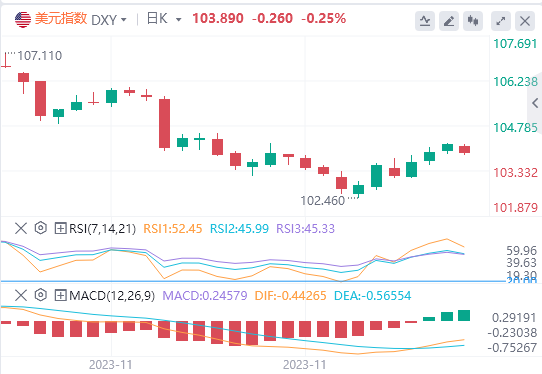Click the MACD axis value -0.23038

click(512, 333)
